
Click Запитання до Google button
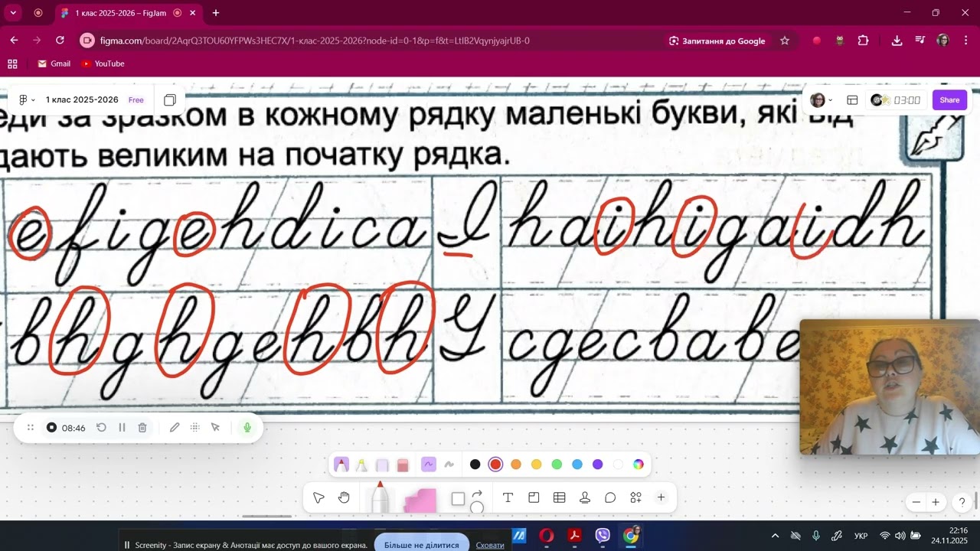pos(717,41)
